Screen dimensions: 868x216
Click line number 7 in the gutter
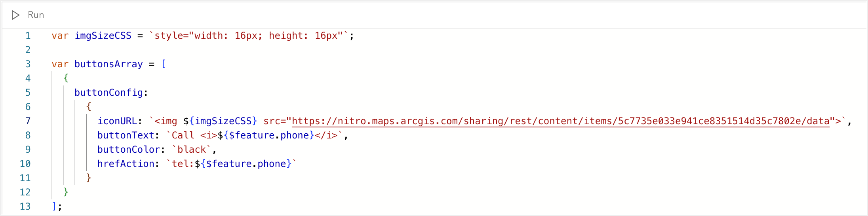[x=28, y=121]
